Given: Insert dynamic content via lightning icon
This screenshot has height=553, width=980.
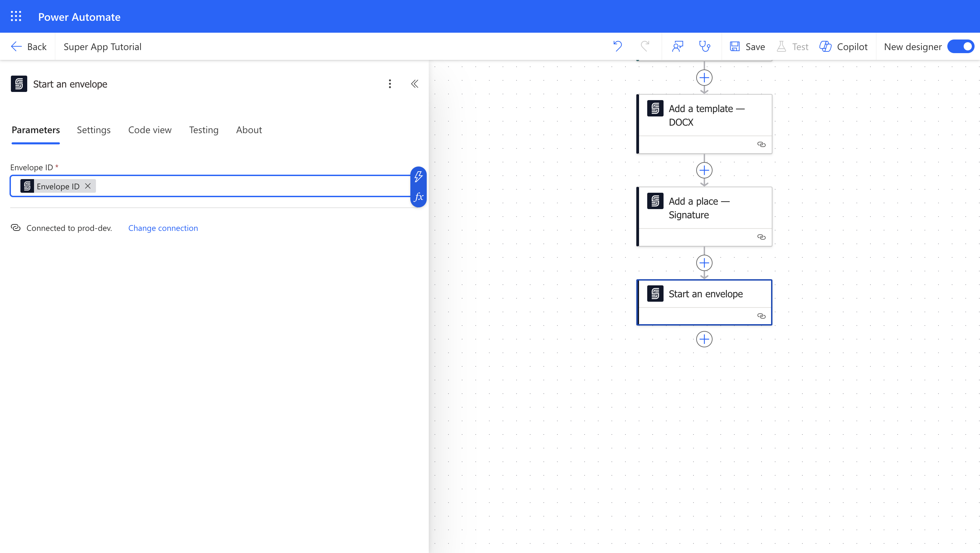Looking at the screenshot, I should click(x=418, y=177).
